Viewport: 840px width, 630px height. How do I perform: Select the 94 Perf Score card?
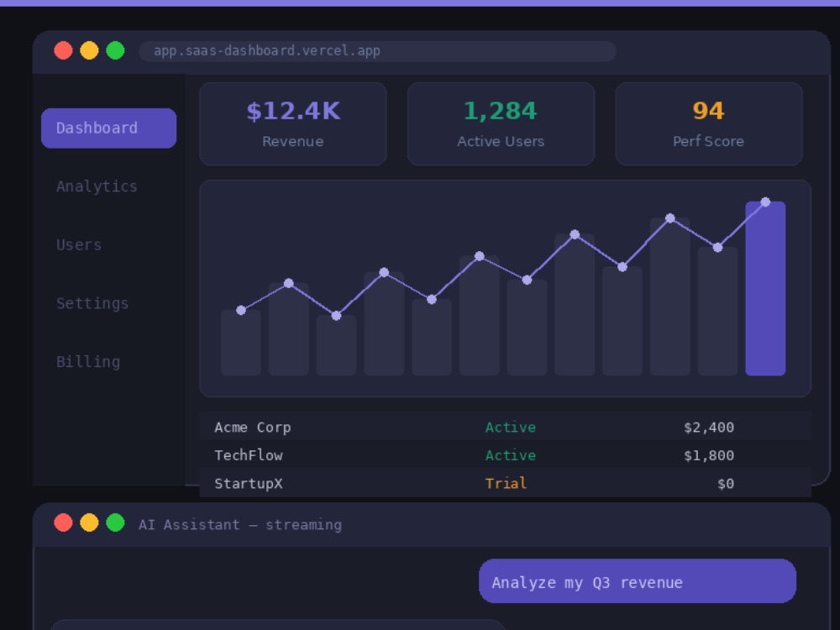tap(709, 123)
